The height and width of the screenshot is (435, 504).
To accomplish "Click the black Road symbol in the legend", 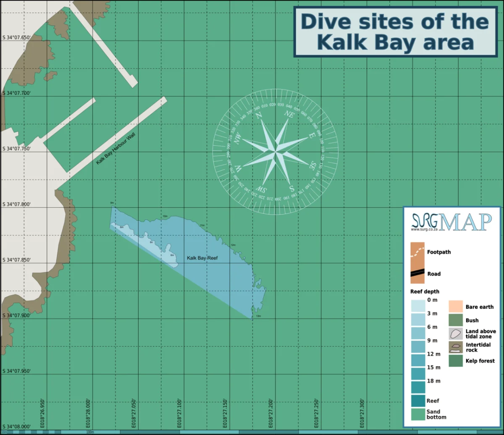I will pos(417,273).
